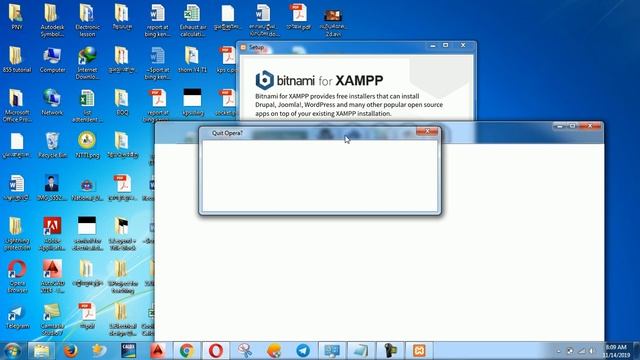
Task: Open Telegram from the taskbar
Action: click(x=303, y=351)
